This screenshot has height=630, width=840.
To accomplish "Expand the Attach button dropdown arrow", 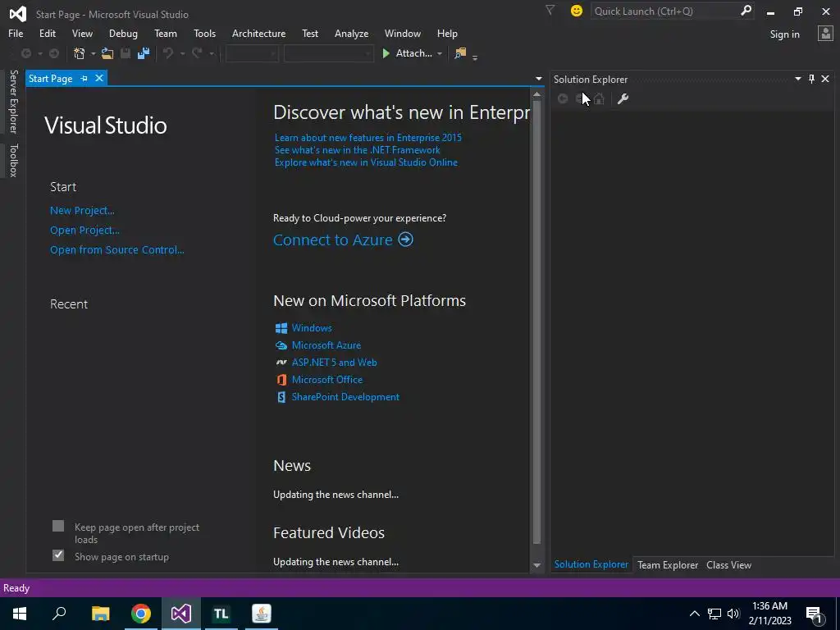I will coord(440,53).
